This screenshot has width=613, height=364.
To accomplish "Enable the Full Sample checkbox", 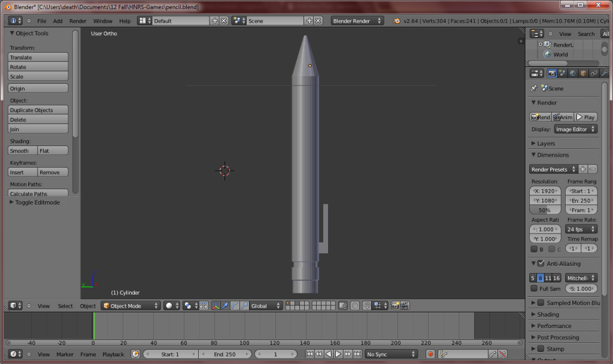I will pyautogui.click(x=534, y=289).
